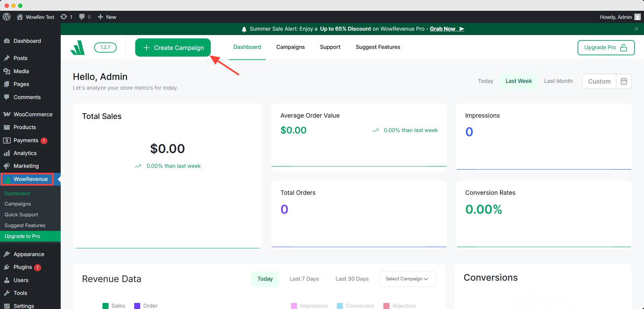Switch to the top Dashboard tab
Screen dimensions: 644x309
[x=247, y=47]
